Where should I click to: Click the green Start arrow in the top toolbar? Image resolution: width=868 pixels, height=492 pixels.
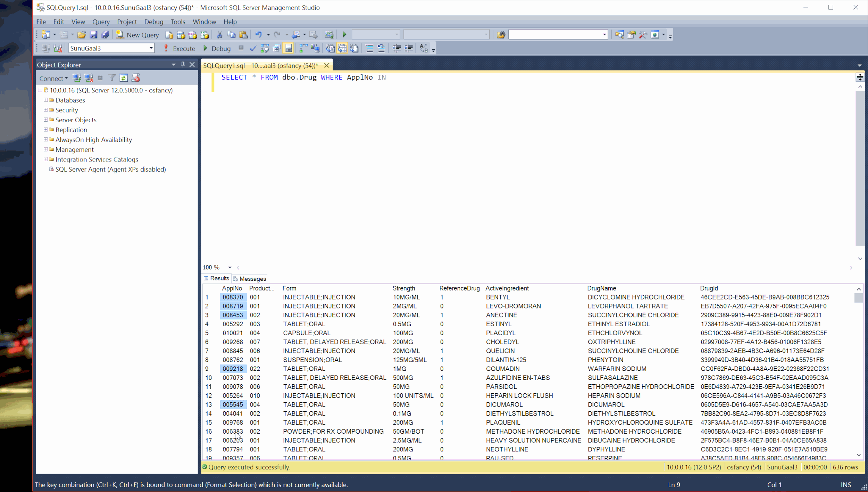click(x=344, y=34)
